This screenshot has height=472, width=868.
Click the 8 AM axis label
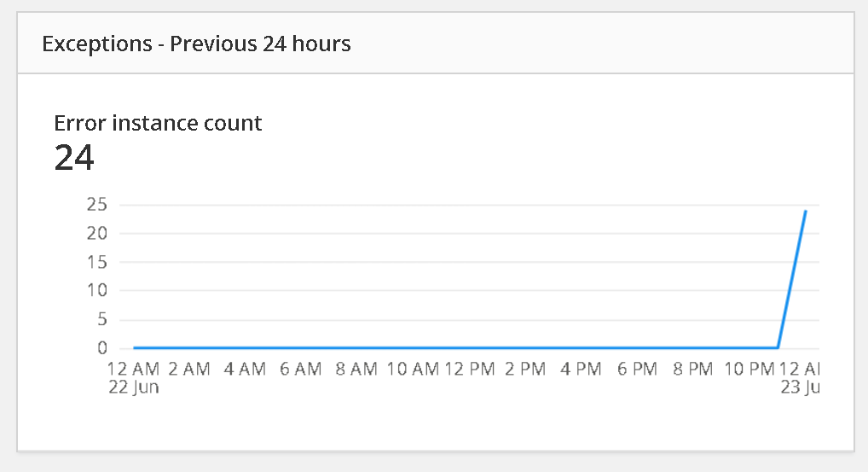point(356,369)
